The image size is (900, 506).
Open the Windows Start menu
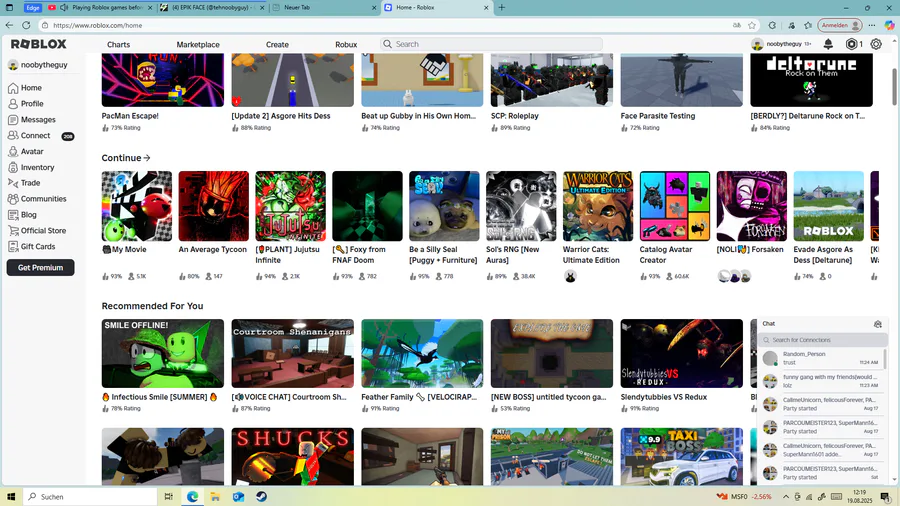(x=10, y=497)
